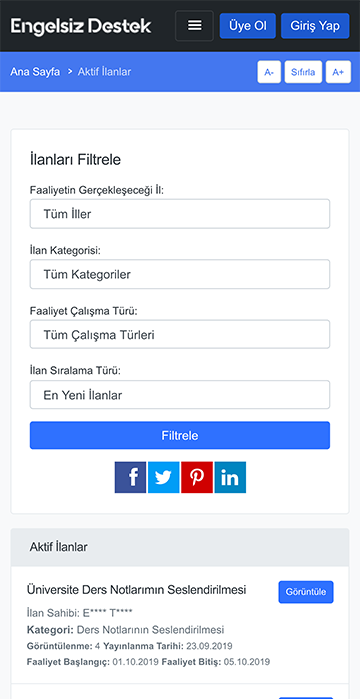Open the Tüm İller province dropdown
The image size is (360, 699).
point(180,214)
